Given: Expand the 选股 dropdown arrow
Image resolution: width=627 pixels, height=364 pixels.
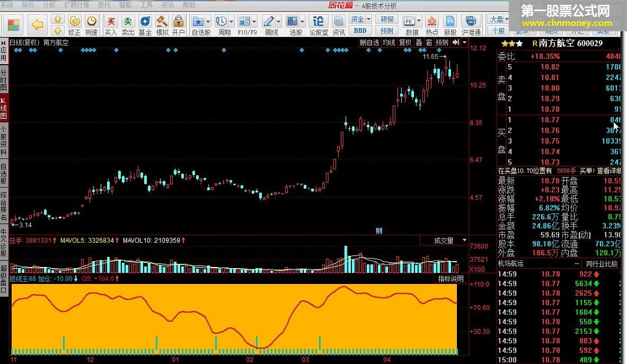Looking at the screenshot, I should coord(302,22).
